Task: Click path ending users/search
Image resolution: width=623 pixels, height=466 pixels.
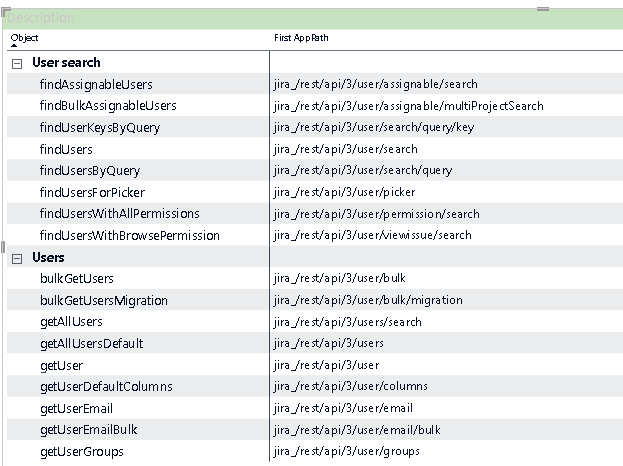Action: click(x=348, y=322)
